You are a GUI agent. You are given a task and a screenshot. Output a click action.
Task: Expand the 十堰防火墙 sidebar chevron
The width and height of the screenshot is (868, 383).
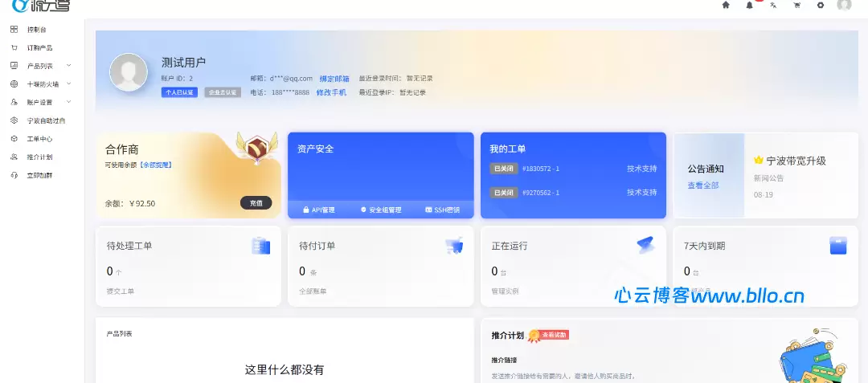coord(68,84)
